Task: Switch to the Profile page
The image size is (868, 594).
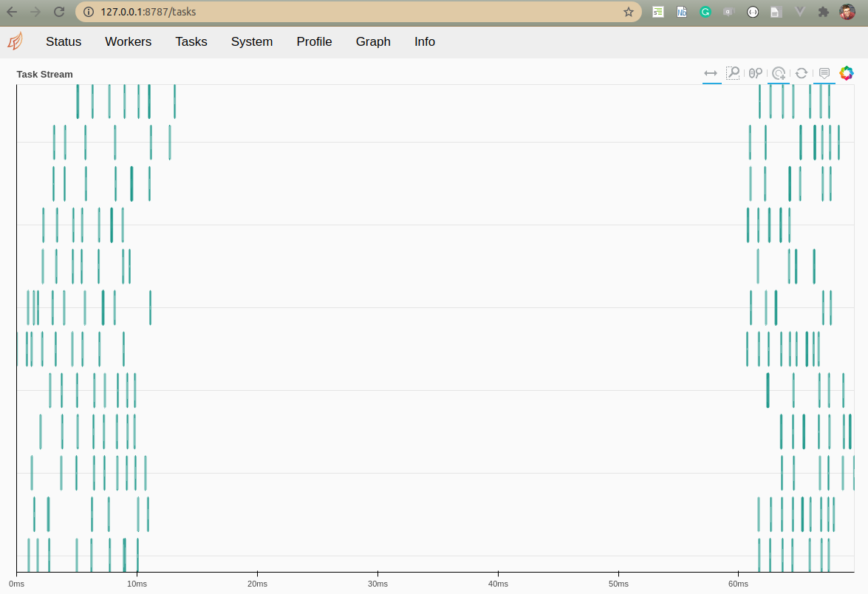Action: pos(315,41)
